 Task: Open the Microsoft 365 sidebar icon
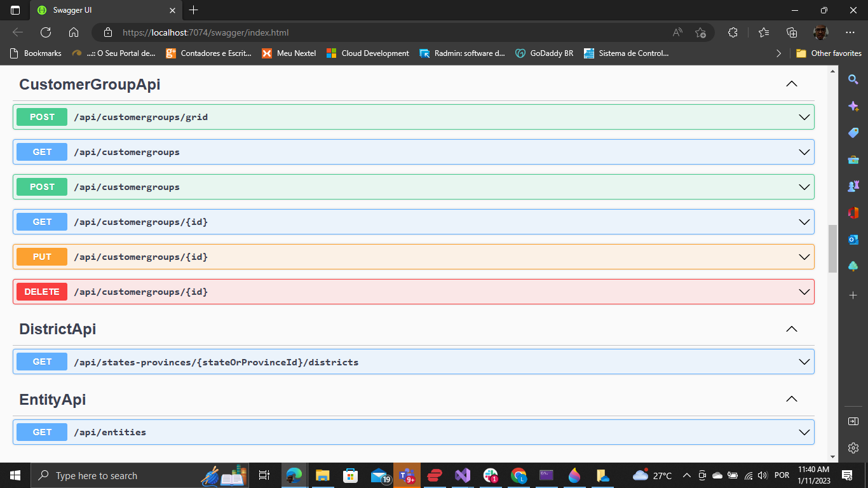click(x=853, y=212)
